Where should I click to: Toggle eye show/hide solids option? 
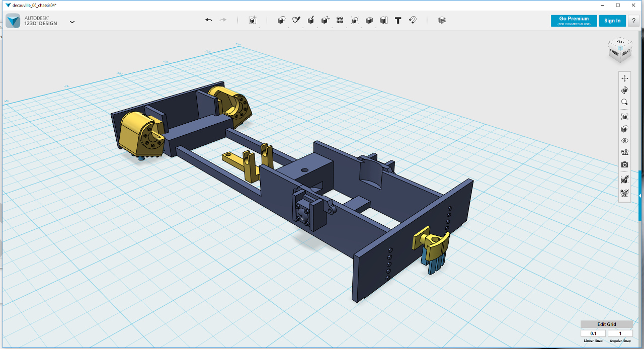tap(625, 141)
